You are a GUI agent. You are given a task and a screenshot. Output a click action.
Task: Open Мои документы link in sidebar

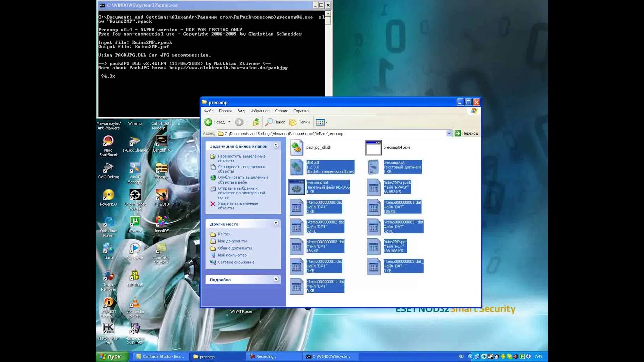point(232,241)
